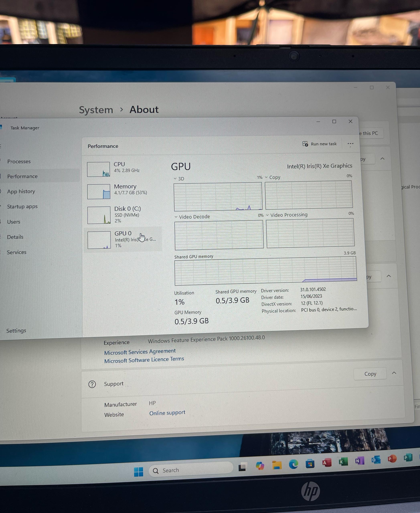Click the Support help icon
Screen dimensions: 420x513
(x=92, y=384)
